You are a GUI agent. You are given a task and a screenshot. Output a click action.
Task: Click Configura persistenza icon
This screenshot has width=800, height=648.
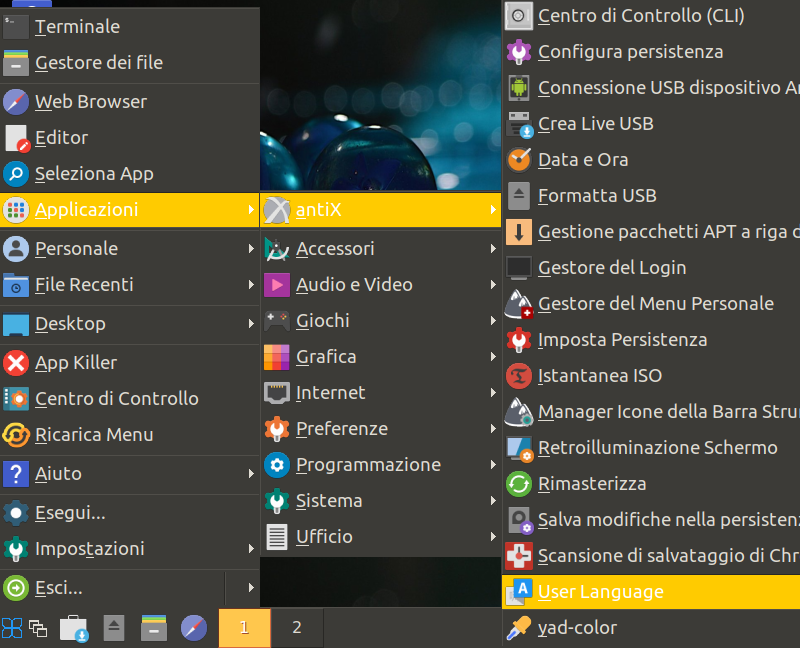(519, 52)
